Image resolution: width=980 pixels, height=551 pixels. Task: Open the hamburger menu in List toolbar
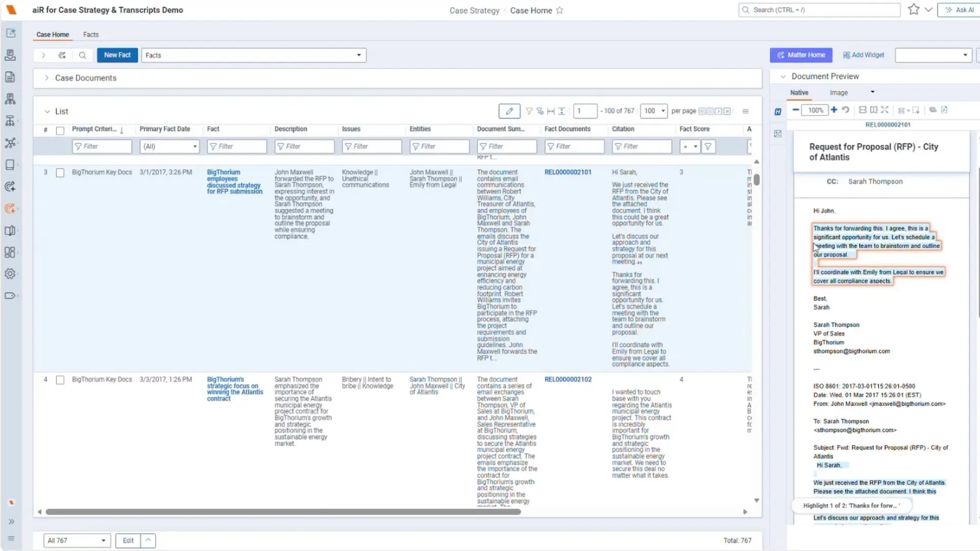[x=745, y=111]
